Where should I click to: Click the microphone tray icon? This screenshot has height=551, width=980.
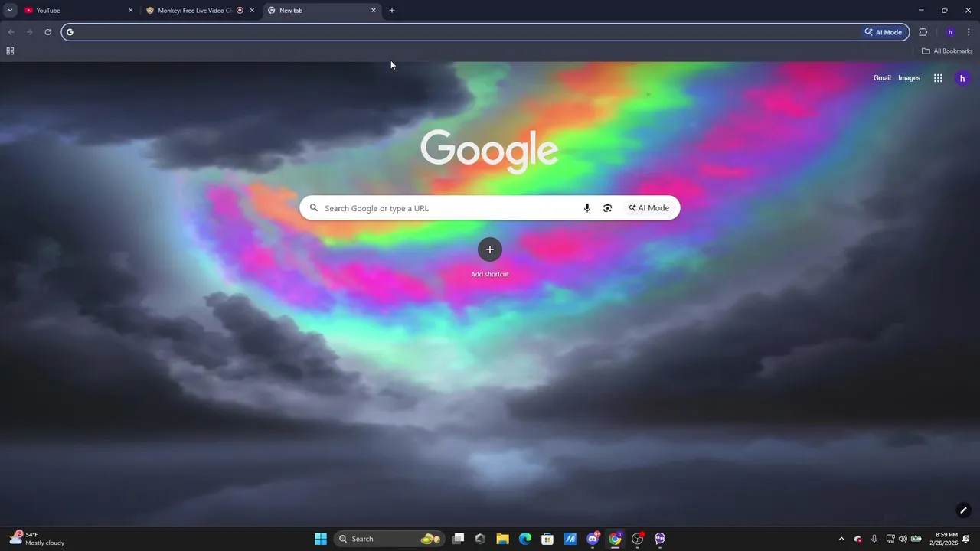point(874,539)
